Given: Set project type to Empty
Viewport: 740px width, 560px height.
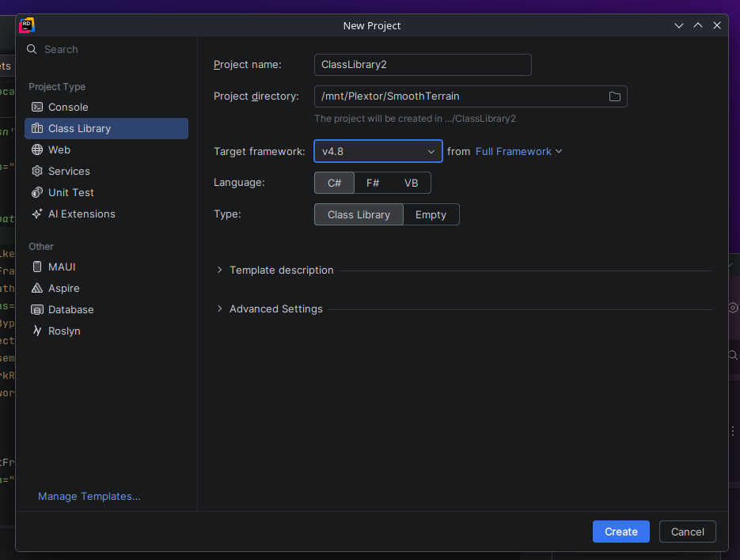Looking at the screenshot, I should click(x=431, y=214).
